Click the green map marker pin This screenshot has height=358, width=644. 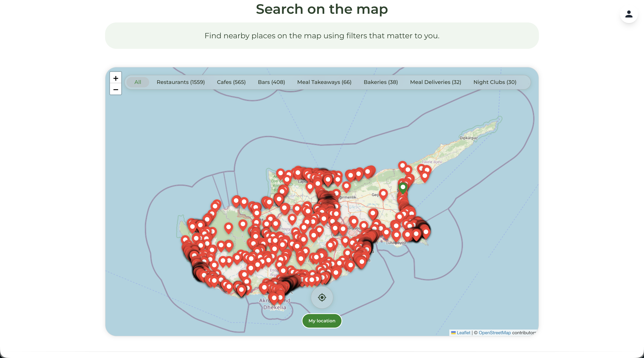(403, 187)
